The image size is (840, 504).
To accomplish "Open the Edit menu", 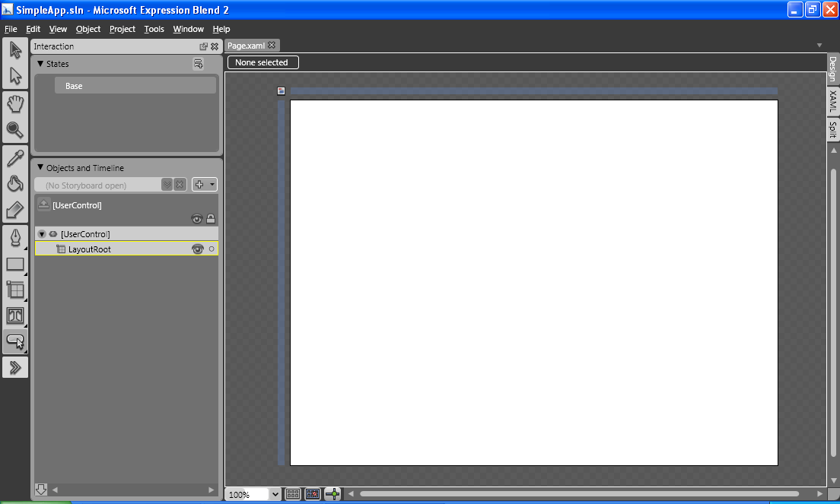I will point(33,29).
